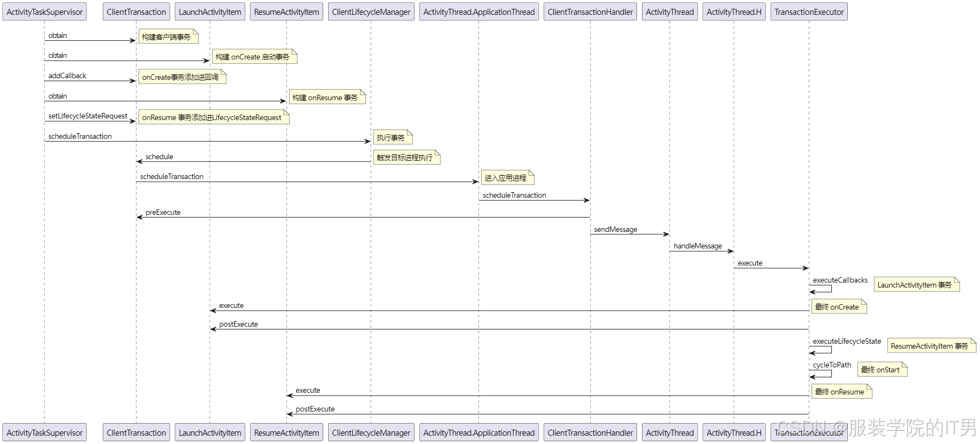The image size is (980, 444).
Task: Click the bottom ActivityThread participant box
Action: click(x=669, y=432)
